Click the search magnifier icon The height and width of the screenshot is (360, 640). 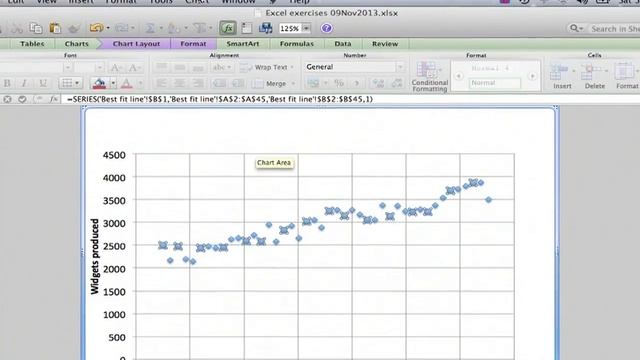coord(574,28)
